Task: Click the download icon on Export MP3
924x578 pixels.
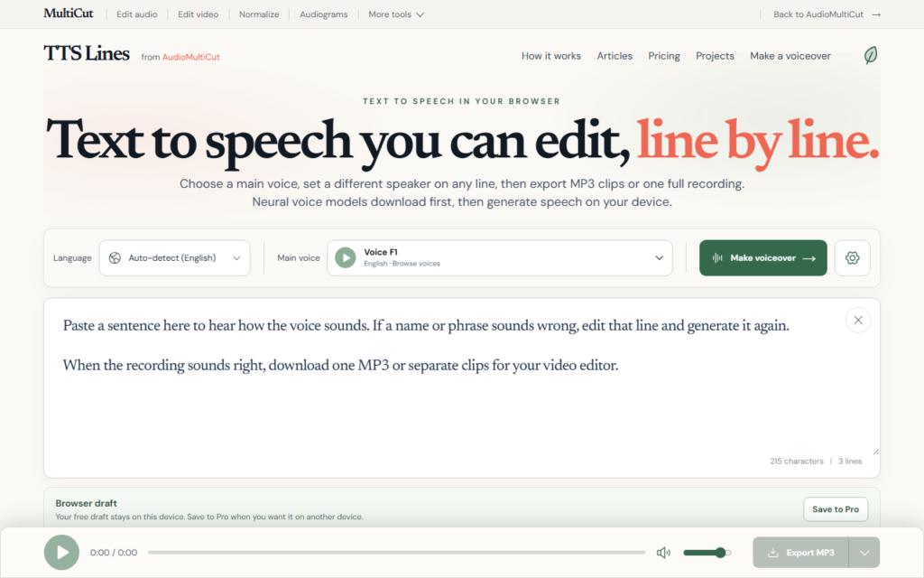Action: point(772,553)
